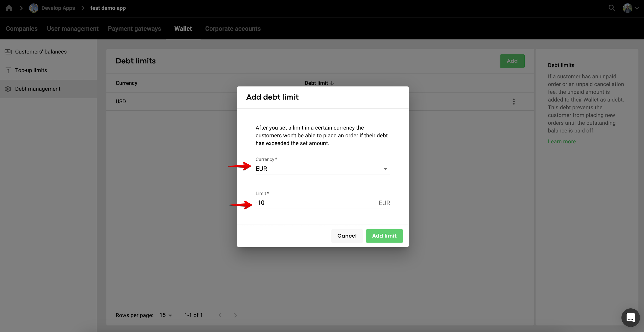644x332 pixels.
Task: Switch to the Companies tab
Action: tap(22, 29)
